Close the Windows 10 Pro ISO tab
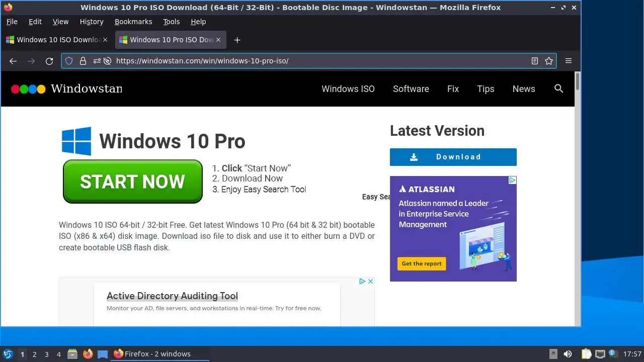Screen dimensions: 644x362 tap(218, 40)
